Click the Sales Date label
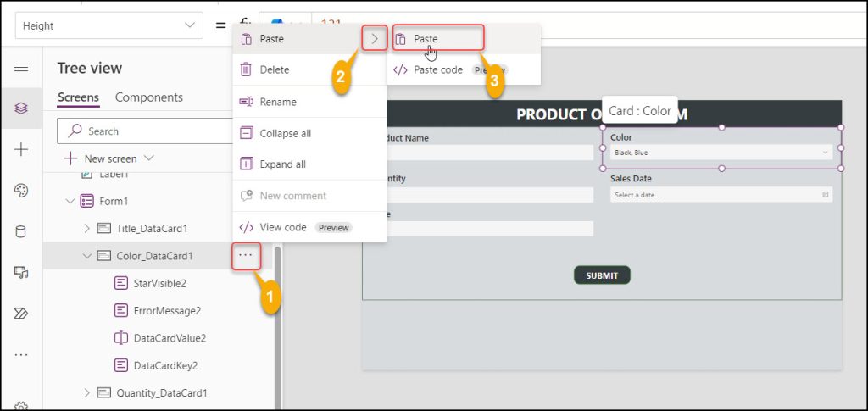 click(631, 178)
